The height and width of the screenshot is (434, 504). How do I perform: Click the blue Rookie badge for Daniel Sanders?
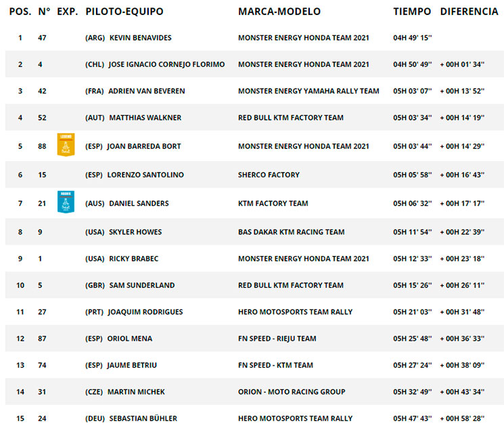click(66, 202)
